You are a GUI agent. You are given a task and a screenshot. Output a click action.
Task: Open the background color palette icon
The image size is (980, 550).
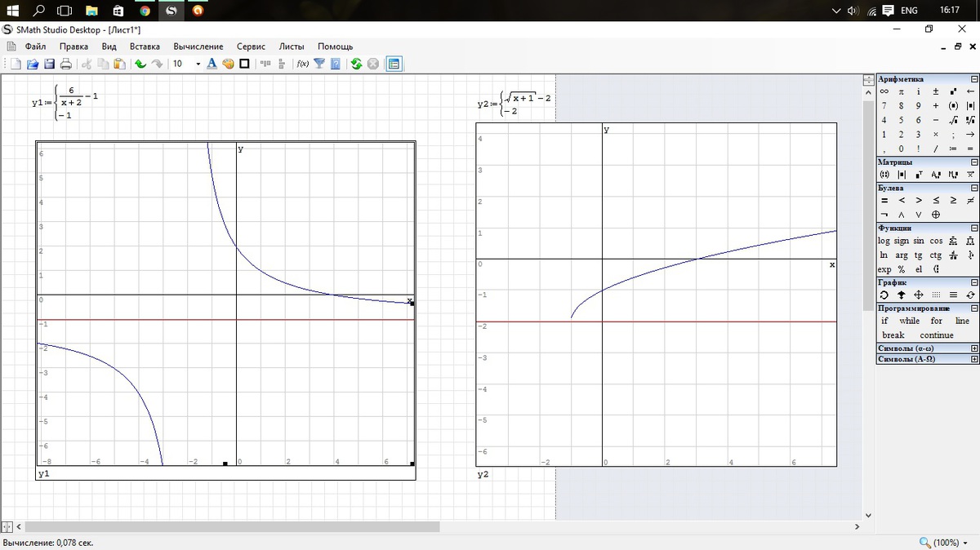click(x=228, y=64)
